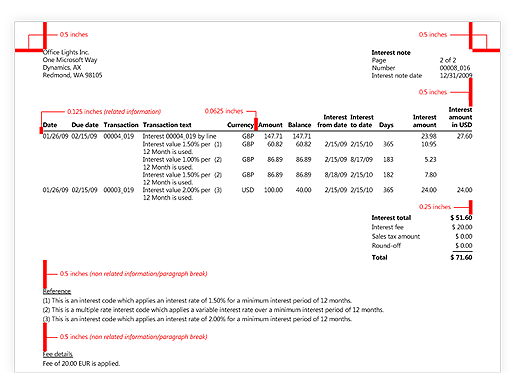Select the interest amount 10.95
Screen dimensions: 515x373
tap(429, 144)
